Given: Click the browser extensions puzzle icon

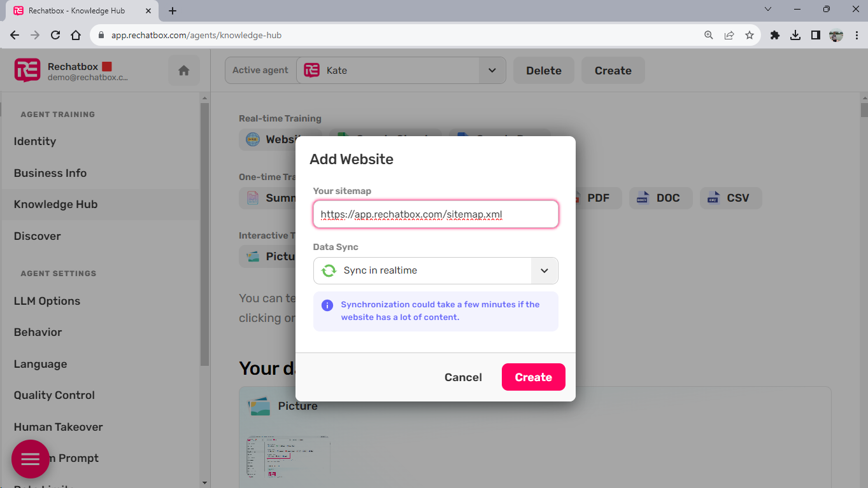Looking at the screenshot, I should pyautogui.click(x=775, y=36).
